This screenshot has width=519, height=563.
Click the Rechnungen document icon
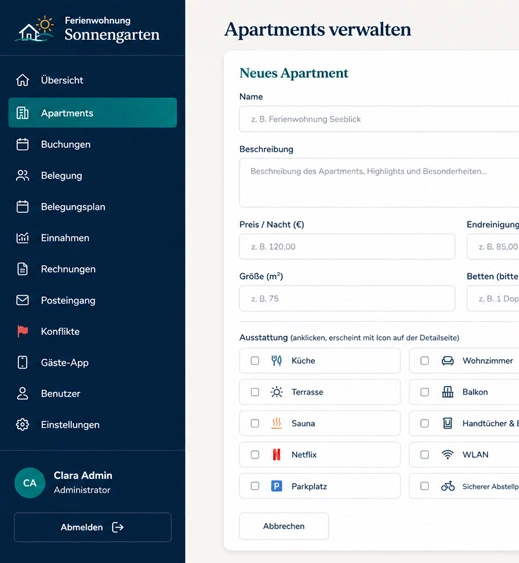[x=22, y=269]
